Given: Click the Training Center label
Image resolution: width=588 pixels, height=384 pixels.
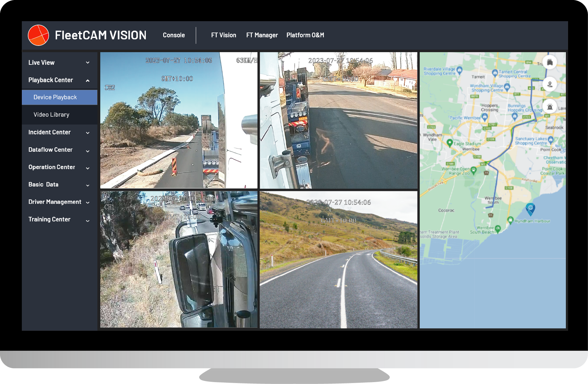Looking at the screenshot, I should coord(49,219).
